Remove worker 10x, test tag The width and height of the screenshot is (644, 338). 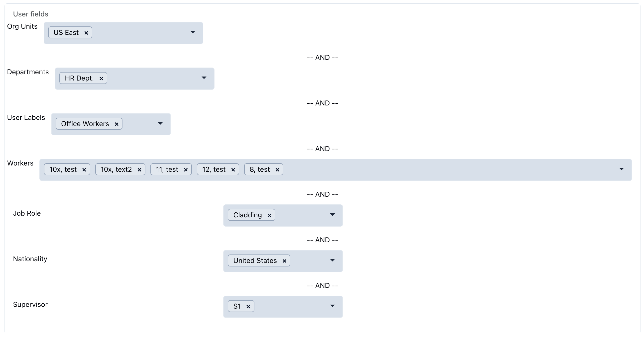(x=84, y=170)
